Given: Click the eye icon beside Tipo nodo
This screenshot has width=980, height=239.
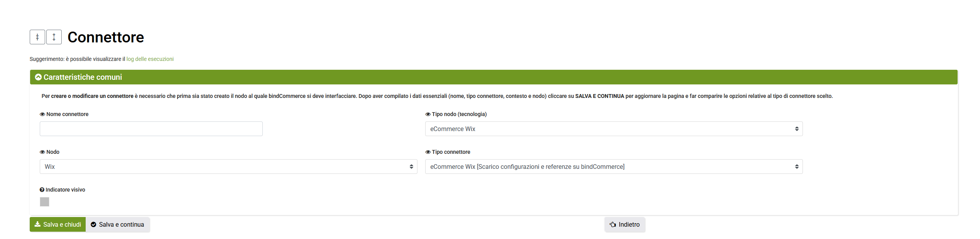Looking at the screenshot, I should tap(428, 114).
